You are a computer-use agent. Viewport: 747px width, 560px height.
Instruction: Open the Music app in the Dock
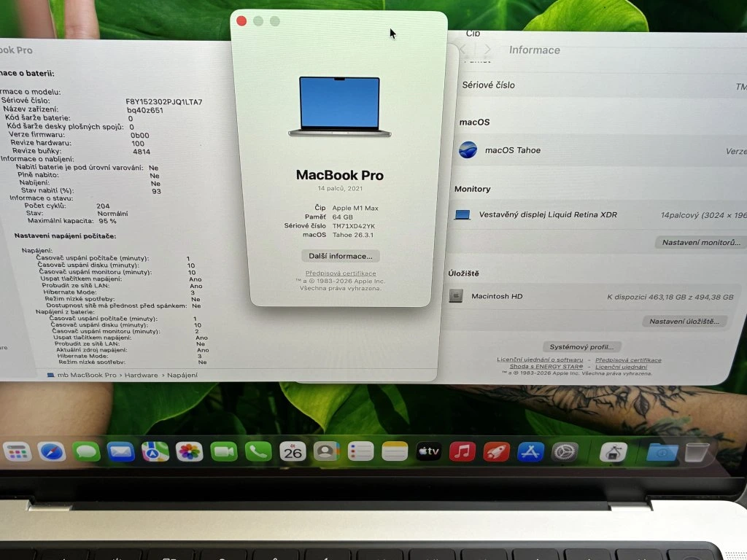point(462,452)
